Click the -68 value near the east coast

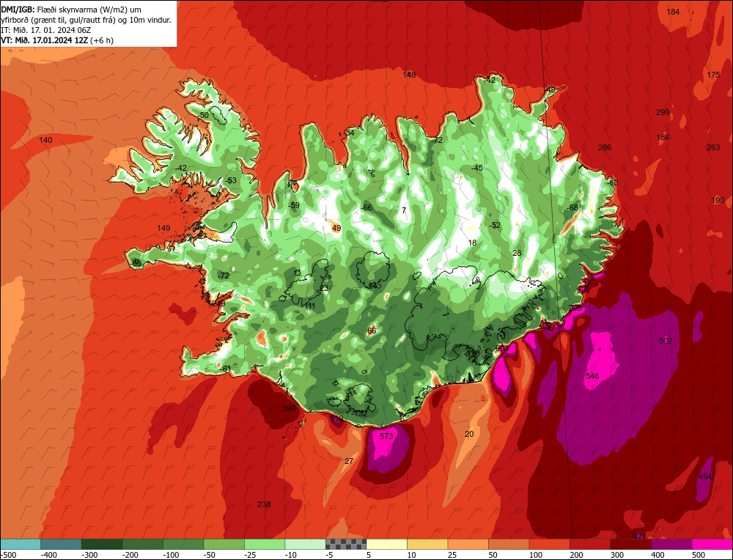tap(572, 207)
